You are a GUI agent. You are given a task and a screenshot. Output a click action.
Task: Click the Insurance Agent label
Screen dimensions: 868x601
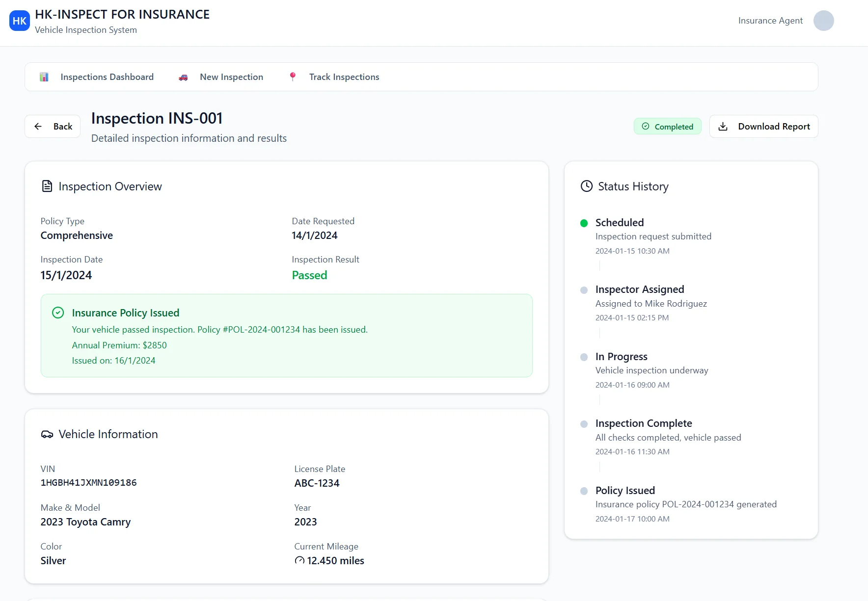pos(770,21)
